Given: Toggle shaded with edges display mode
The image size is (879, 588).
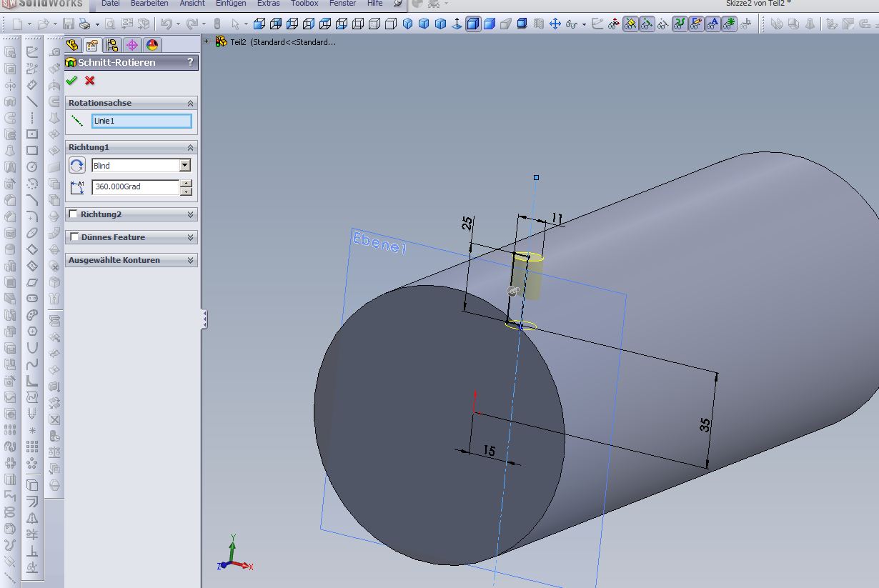Looking at the screenshot, I should pyautogui.click(x=473, y=24).
